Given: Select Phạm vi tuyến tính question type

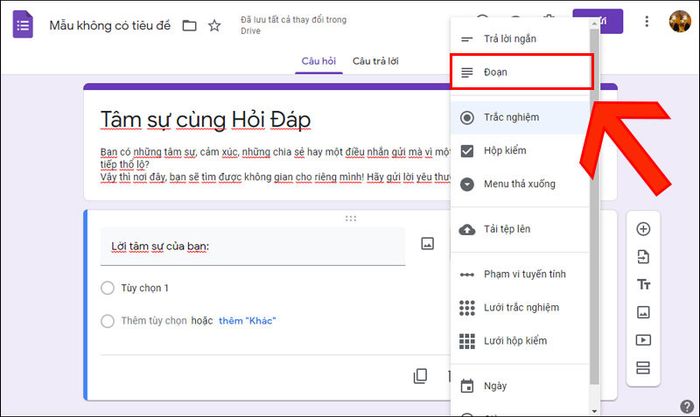Looking at the screenshot, I should 520,274.
